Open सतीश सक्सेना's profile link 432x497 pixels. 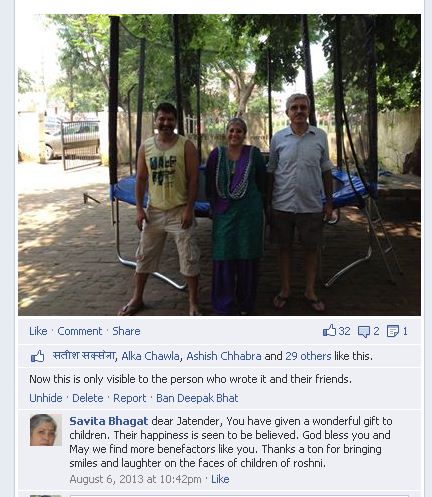pyautogui.click(x=84, y=356)
